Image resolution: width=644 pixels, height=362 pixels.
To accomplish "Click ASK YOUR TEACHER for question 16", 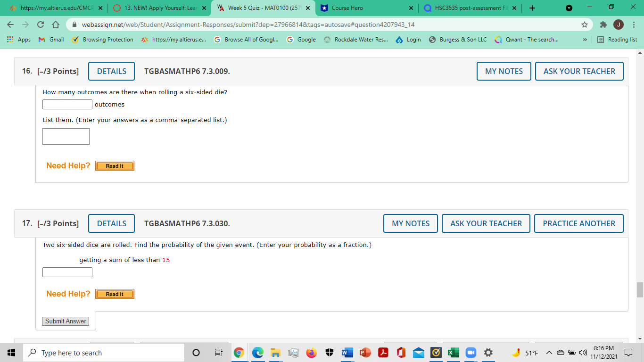I will (x=579, y=71).
